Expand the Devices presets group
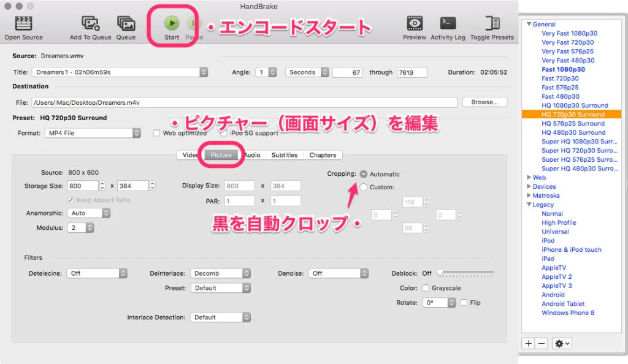This screenshot has width=628, height=364. click(529, 186)
